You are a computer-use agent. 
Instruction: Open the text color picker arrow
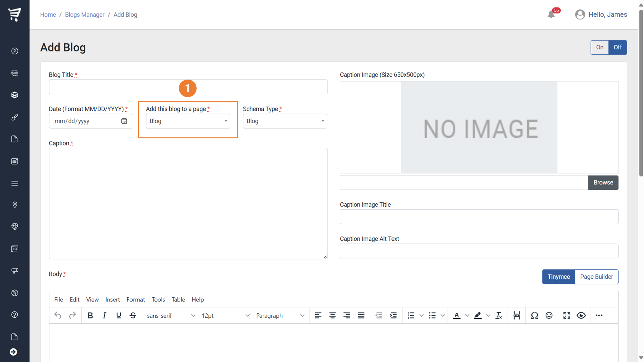467,315
